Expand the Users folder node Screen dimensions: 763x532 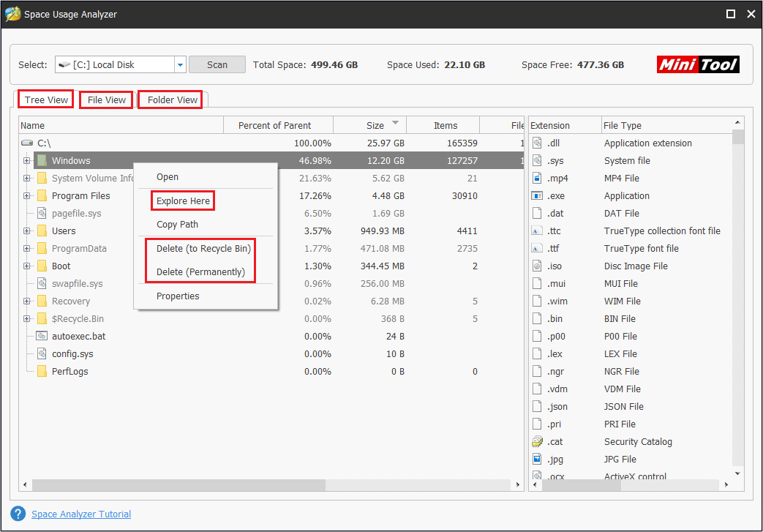27,231
